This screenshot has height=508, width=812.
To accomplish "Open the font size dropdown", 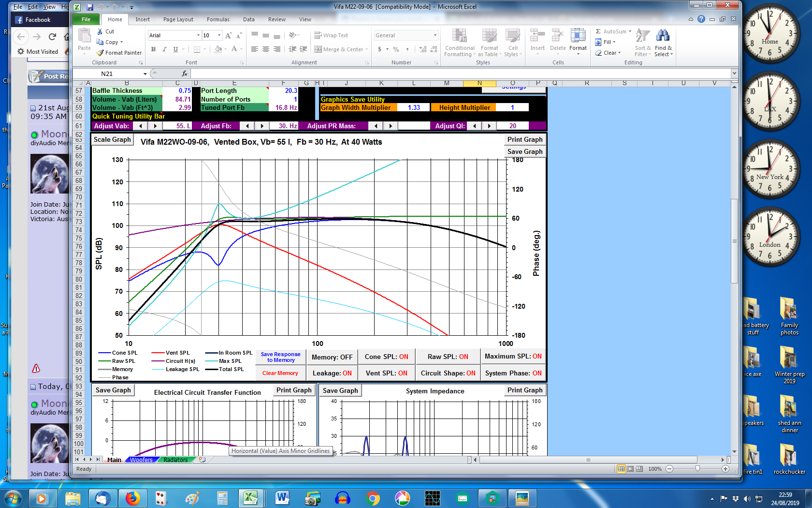I will click(x=219, y=35).
